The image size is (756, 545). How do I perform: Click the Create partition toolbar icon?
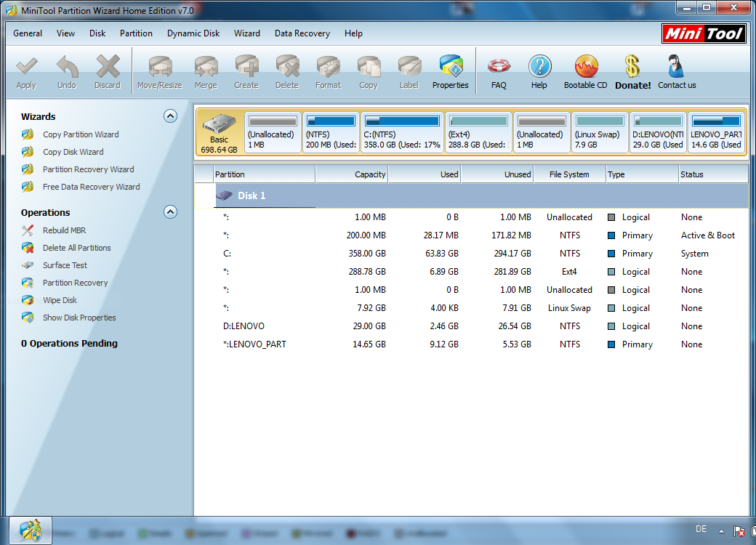tap(246, 67)
